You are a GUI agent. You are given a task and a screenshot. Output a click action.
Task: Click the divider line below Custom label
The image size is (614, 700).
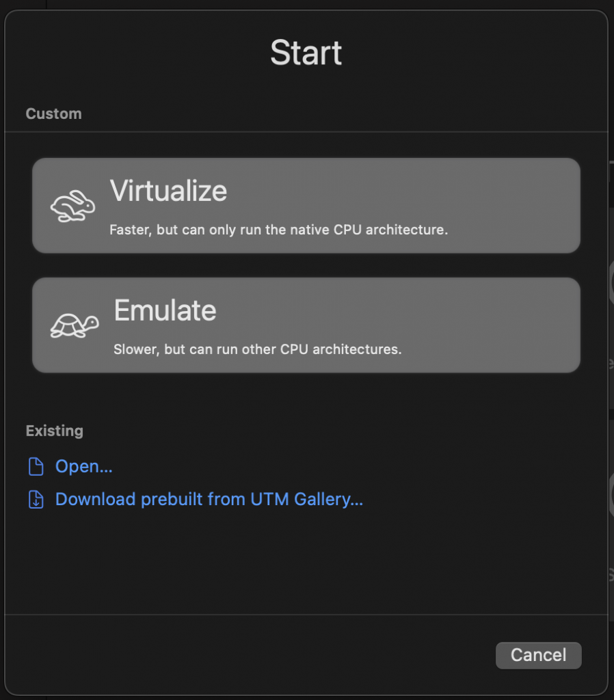pyautogui.click(x=306, y=131)
